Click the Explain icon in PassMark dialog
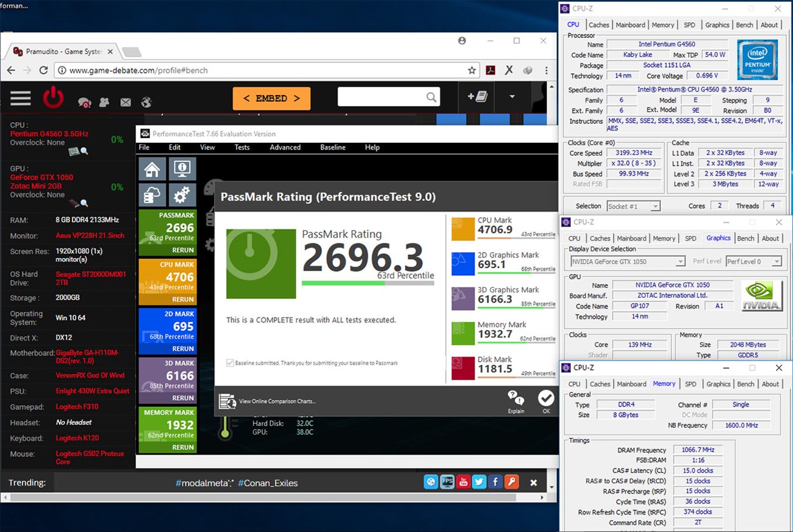The image size is (793, 532). point(515,401)
